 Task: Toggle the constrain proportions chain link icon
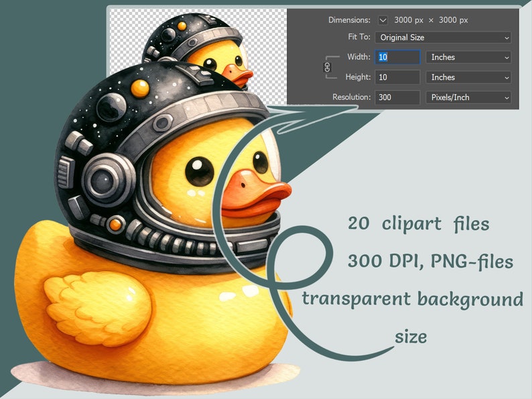tap(327, 67)
